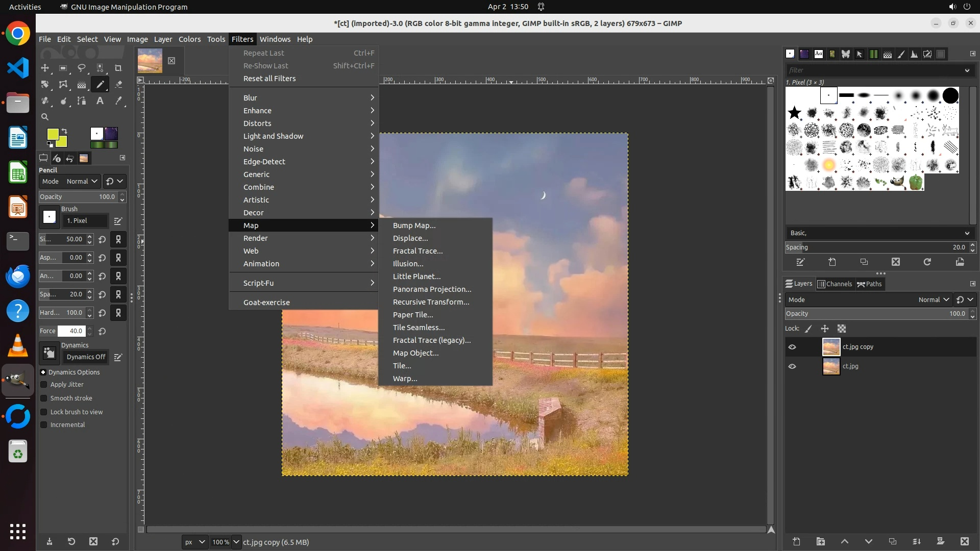The image size is (980, 551).
Task: Expand the Basic brush tag dropdown
Action: tap(966, 233)
